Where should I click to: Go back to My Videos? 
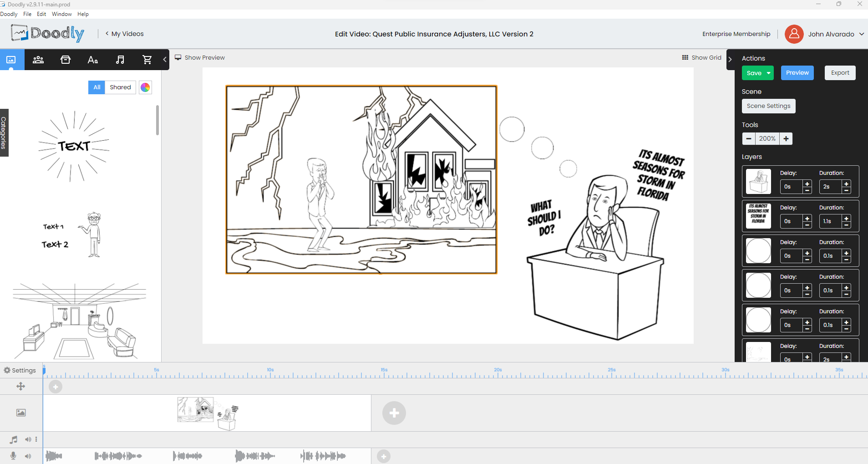click(125, 34)
